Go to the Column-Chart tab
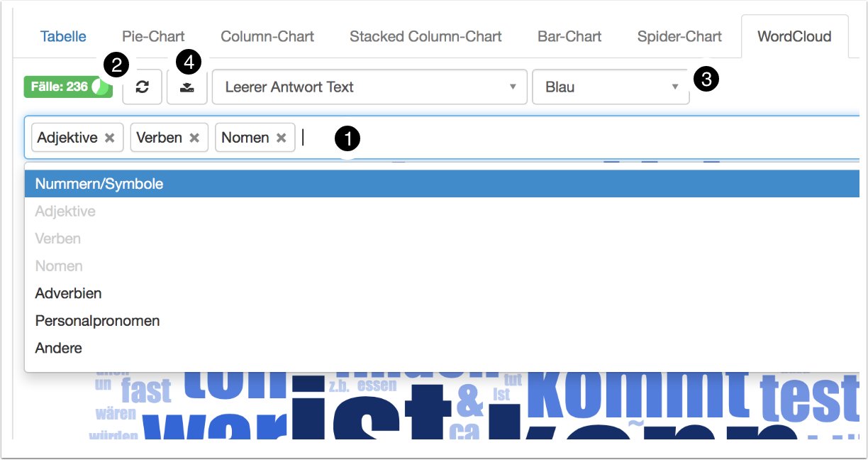The width and height of the screenshot is (868, 460). pyautogui.click(x=267, y=36)
